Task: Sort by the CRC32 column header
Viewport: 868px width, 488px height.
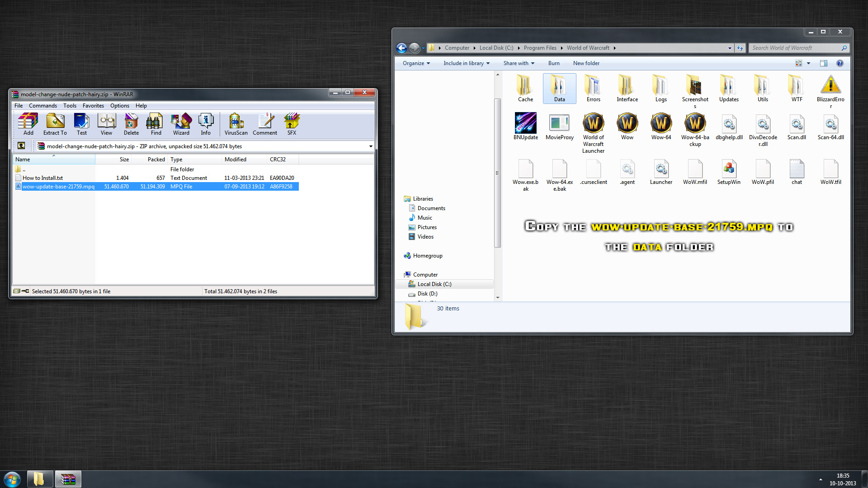Action: tap(283, 159)
